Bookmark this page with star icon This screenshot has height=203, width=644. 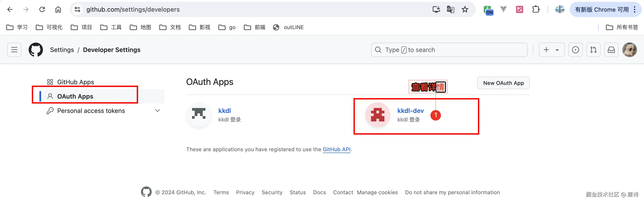[465, 9]
